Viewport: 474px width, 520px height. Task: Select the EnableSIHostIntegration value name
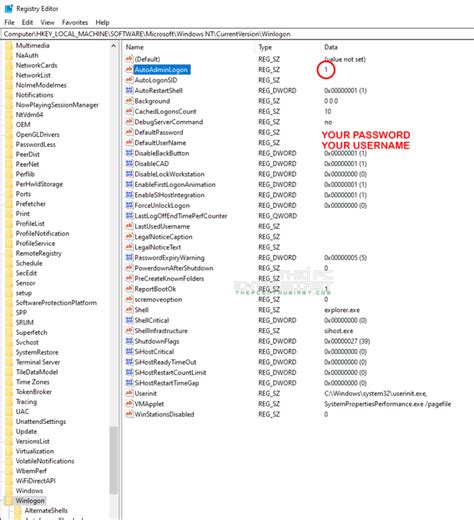pos(169,195)
